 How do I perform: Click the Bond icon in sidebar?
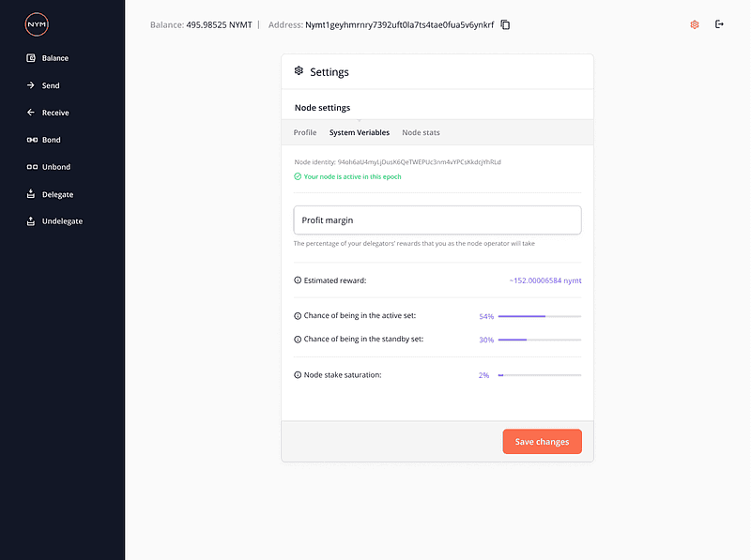tap(31, 140)
